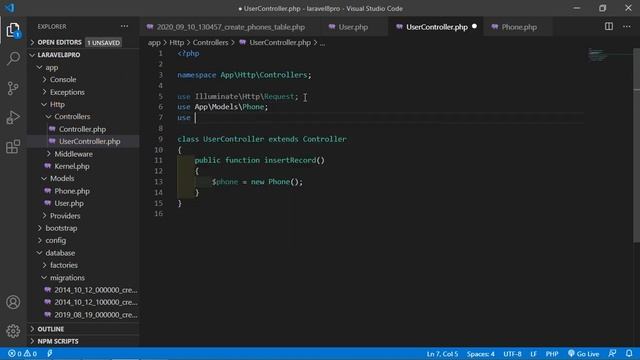Open the Extensions view

click(13, 147)
